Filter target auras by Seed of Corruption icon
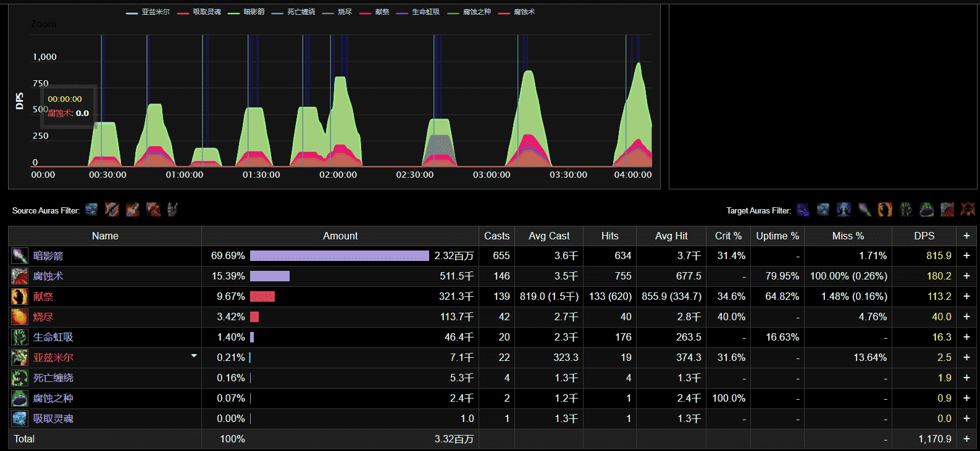 click(926, 210)
